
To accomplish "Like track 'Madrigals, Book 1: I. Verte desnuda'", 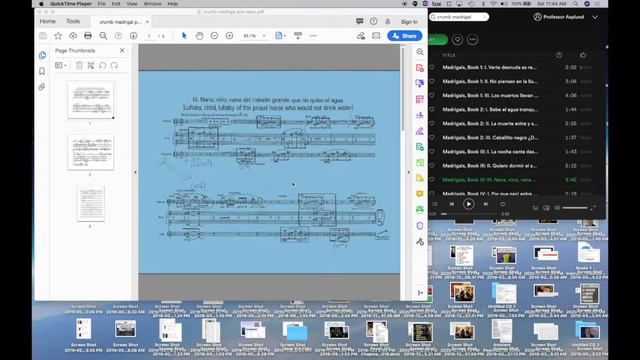I will 432,67.
